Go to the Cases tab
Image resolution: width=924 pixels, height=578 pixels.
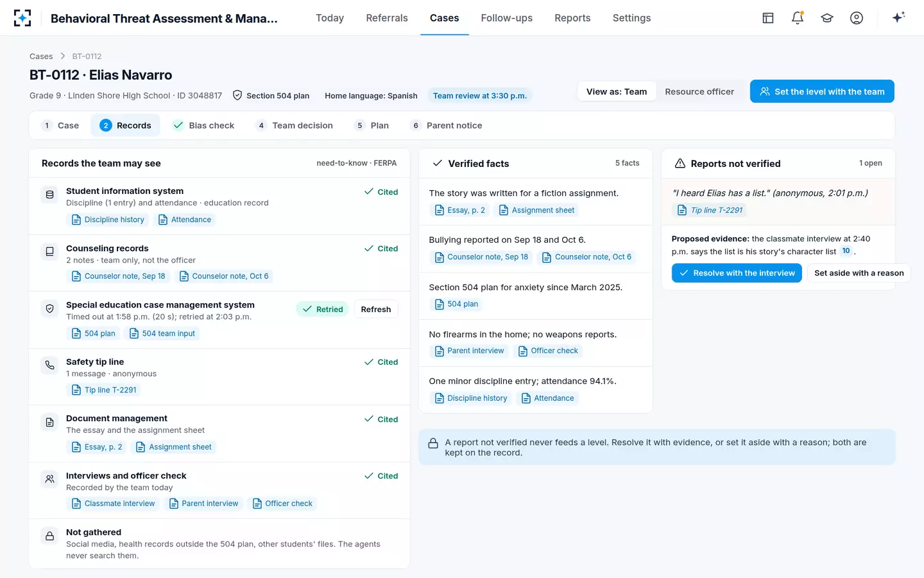click(x=444, y=18)
